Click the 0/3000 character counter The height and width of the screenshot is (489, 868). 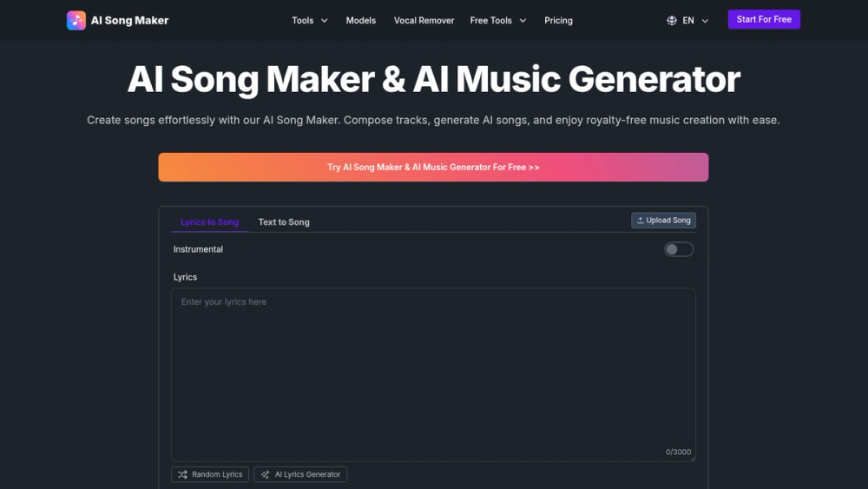click(678, 452)
